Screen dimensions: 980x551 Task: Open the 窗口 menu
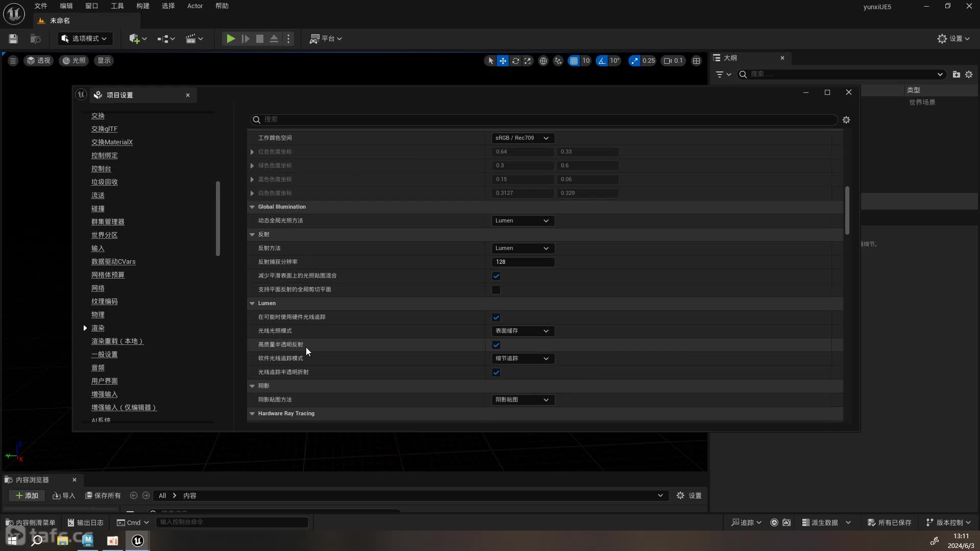92,6
